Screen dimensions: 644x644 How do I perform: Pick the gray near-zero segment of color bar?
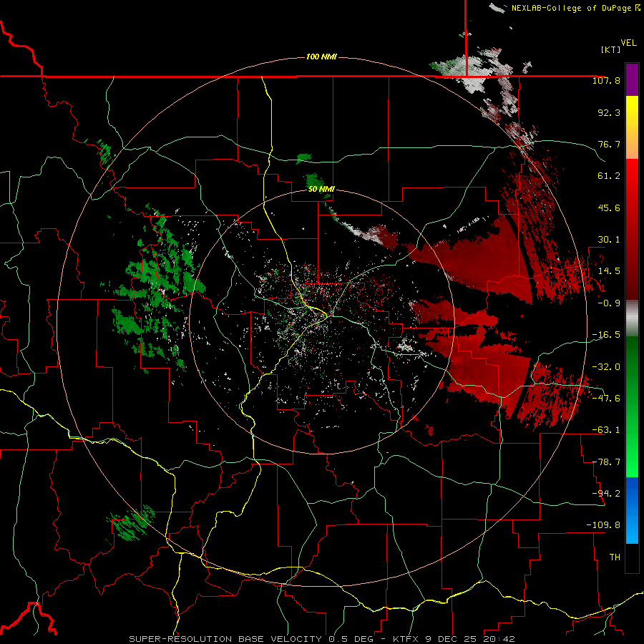(632, 318)
